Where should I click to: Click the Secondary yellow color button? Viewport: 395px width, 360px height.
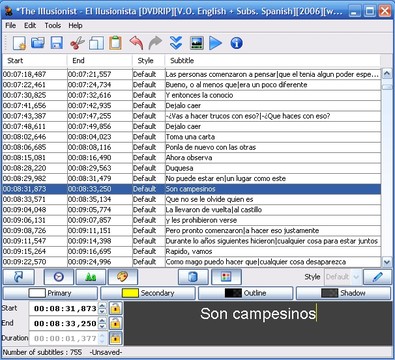click(148, 293)
